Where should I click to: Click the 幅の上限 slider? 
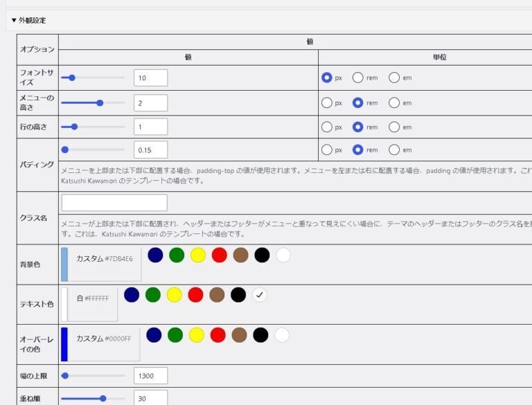93,375
